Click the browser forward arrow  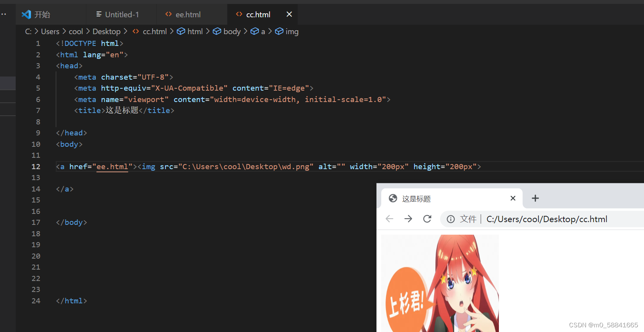tap(408, 219)
